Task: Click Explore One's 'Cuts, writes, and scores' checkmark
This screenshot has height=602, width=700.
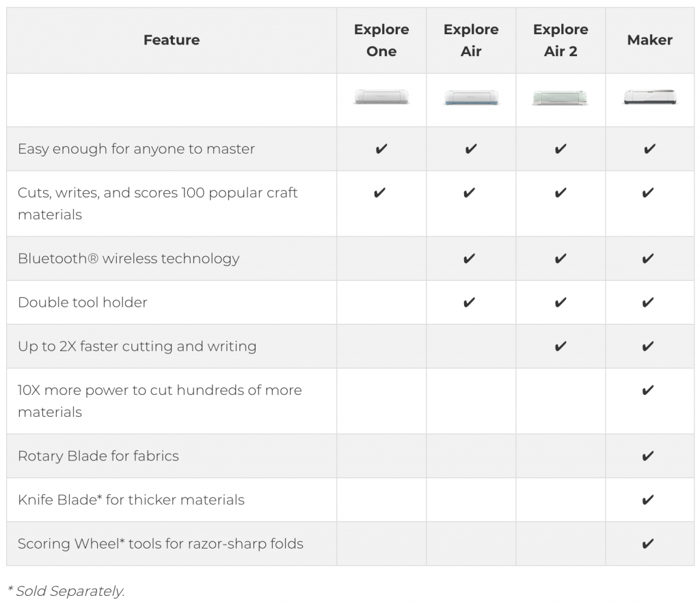Action: [x=380, y=193]
